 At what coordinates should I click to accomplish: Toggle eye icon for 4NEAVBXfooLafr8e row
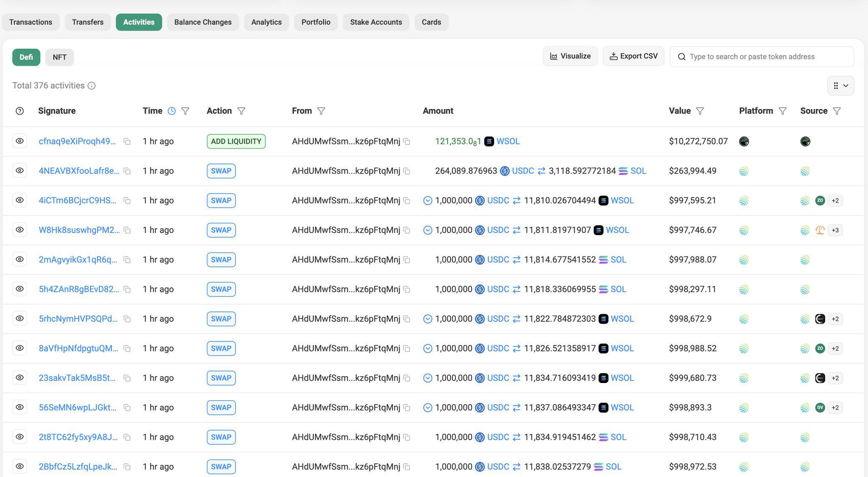tap(19, 171)
